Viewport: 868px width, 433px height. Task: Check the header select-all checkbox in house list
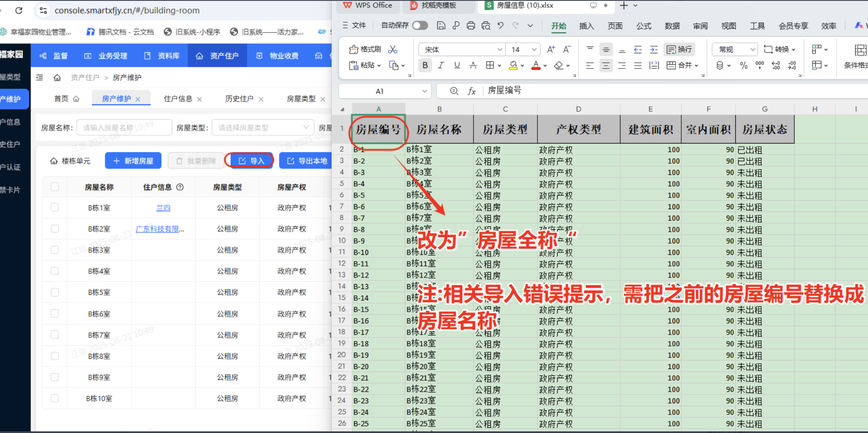55,186
